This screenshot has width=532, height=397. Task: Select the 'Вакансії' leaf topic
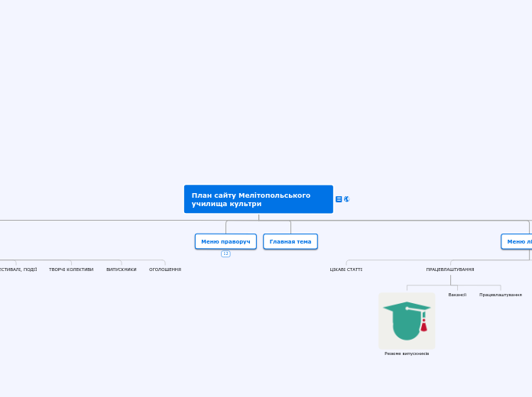[457, 295]
